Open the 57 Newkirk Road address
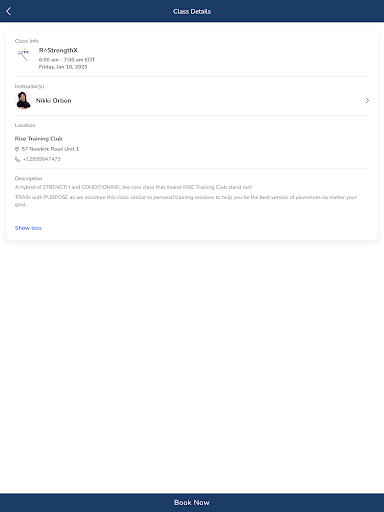Viewport: 384px width, 512px height. point(50,149)
